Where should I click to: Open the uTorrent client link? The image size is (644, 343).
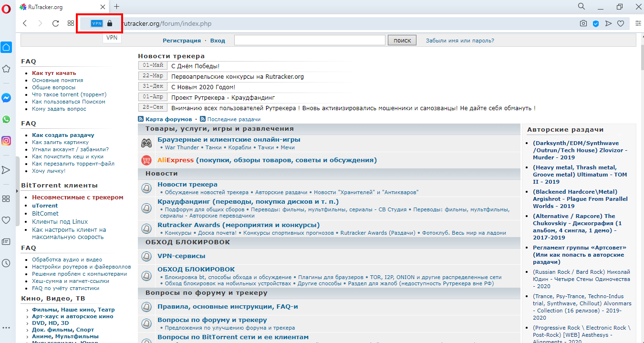[45, 206]
